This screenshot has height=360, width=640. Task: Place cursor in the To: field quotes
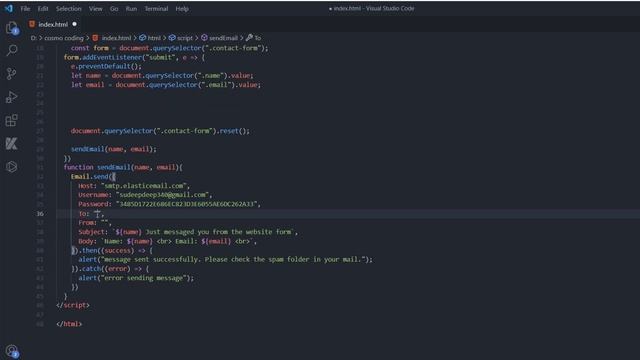point(97,213)
